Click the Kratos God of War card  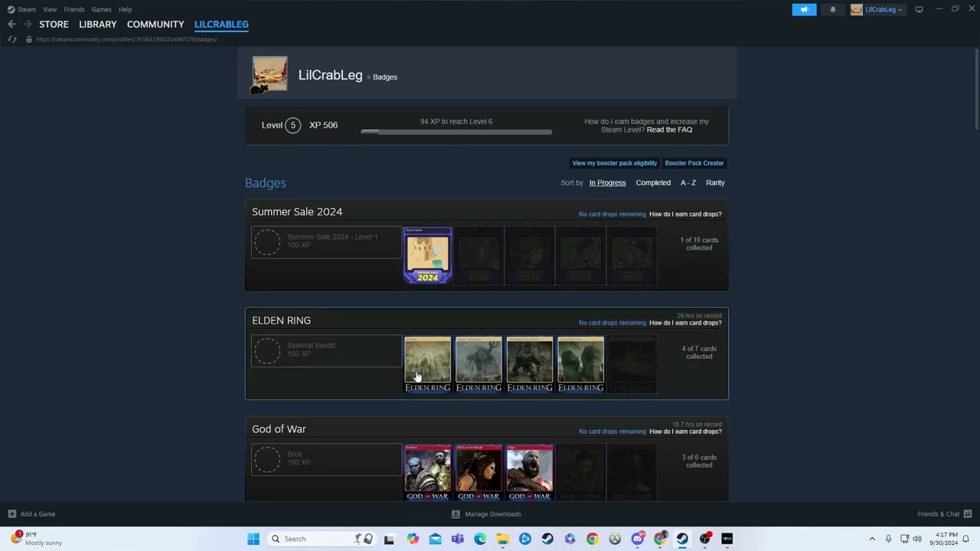[x=529, y=473]
